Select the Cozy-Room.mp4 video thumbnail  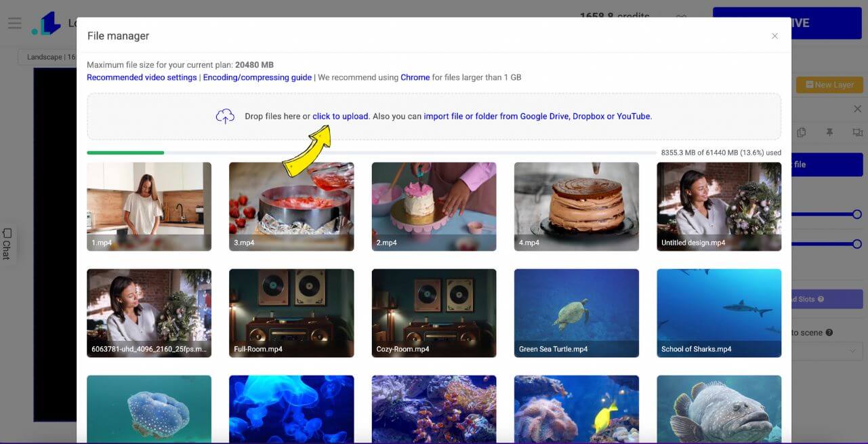click(434, 313)
